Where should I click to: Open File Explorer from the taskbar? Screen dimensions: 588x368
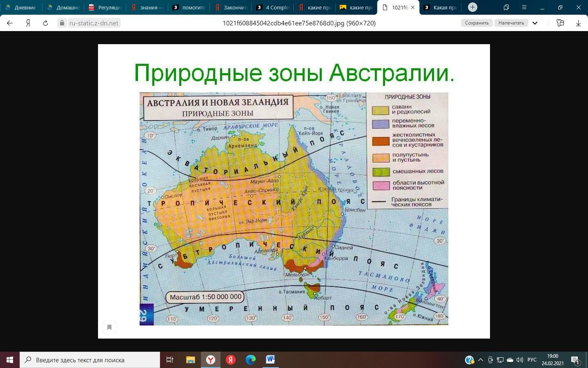click(191, 360)
